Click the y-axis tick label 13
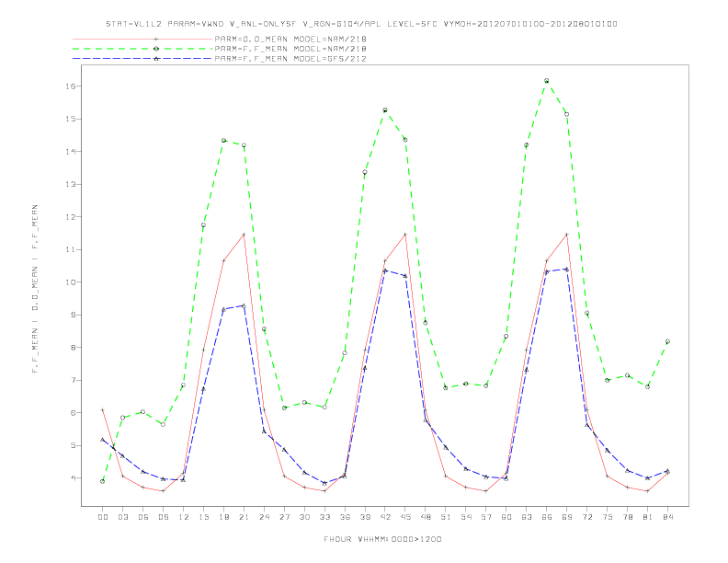 point(71,184)
